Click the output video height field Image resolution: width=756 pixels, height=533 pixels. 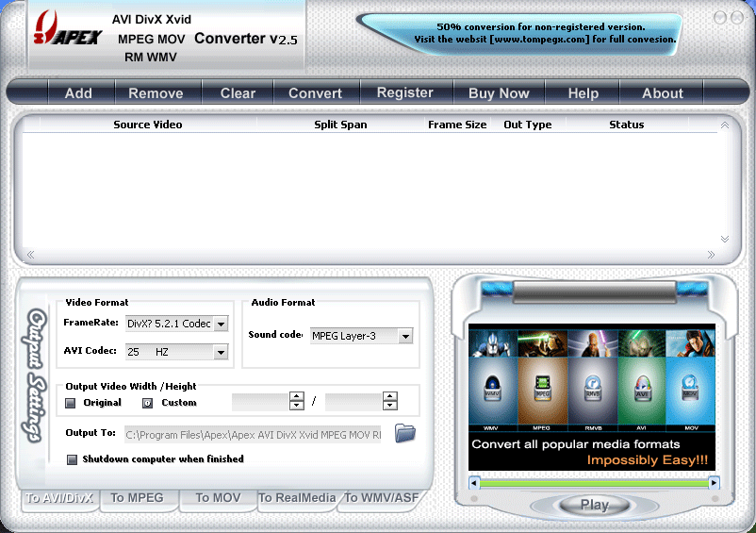coord(353,401)
